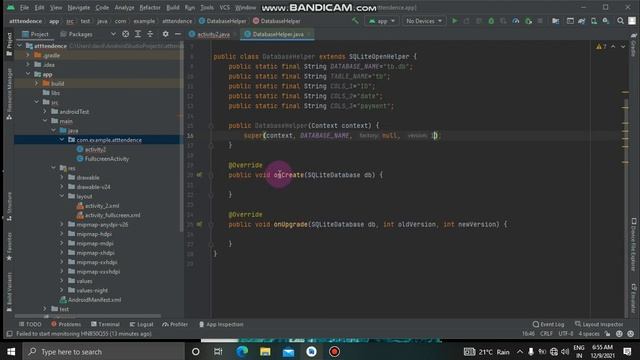Open the Structure tool window
640x360 pixels.
(x=9, y=206)
